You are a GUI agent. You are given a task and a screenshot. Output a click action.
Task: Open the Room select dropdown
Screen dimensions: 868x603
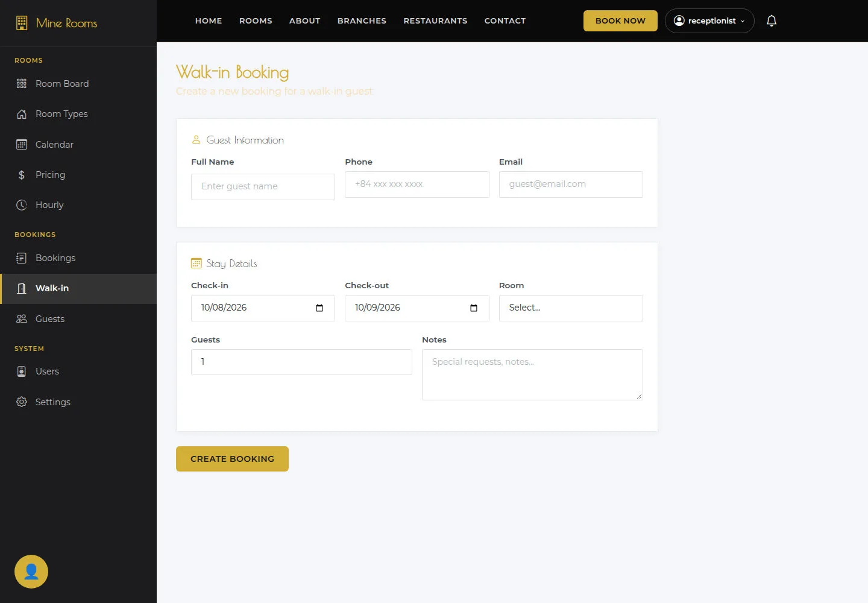571,308
